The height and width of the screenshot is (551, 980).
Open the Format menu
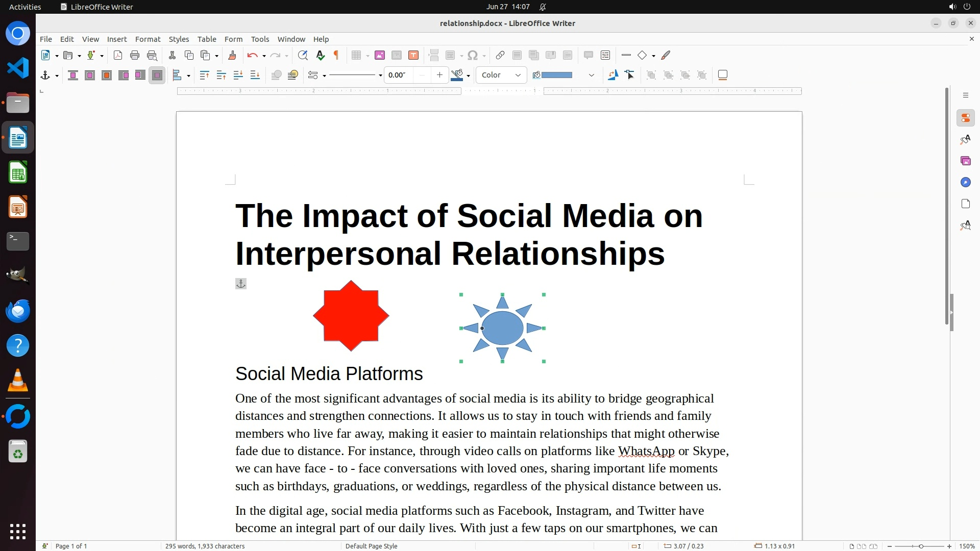tap(148, 39)
